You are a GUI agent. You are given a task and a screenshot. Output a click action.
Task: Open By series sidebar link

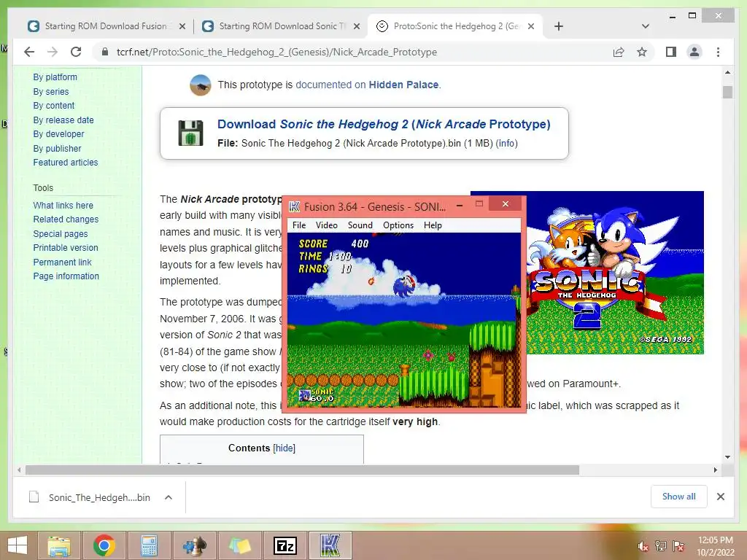[51, 91]
